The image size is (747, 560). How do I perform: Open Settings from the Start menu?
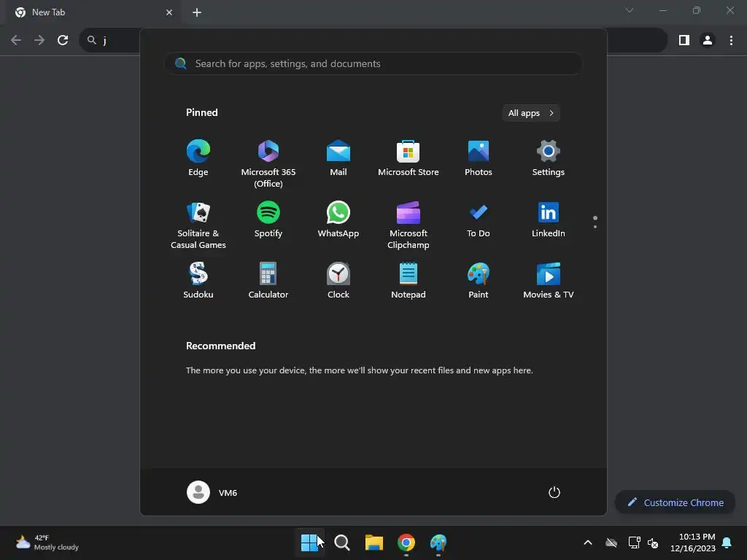[549, 158]
